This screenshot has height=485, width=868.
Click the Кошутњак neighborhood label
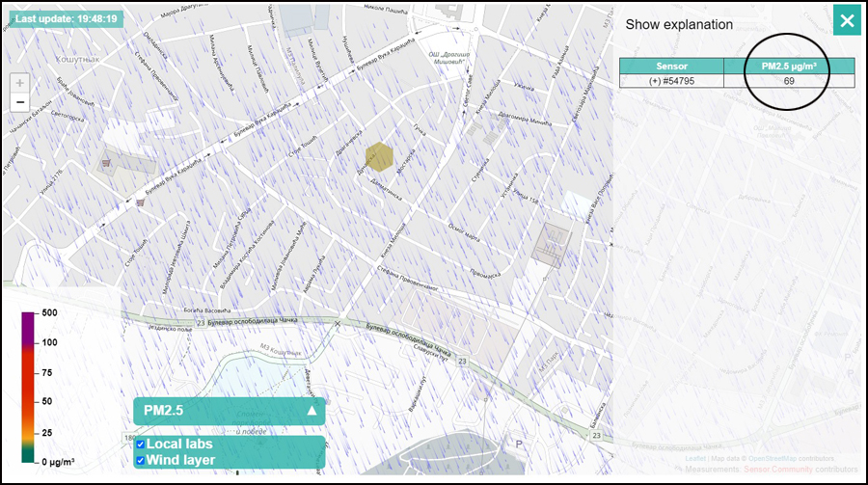point(77,59)
